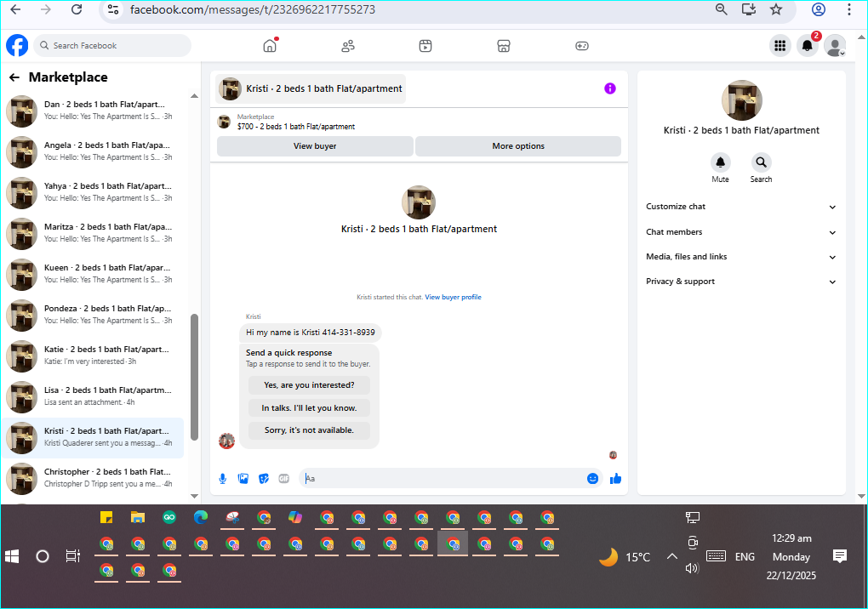Click the browser zoom magnifier icon
Screen dimensions: 868x609
coord(722,9)
